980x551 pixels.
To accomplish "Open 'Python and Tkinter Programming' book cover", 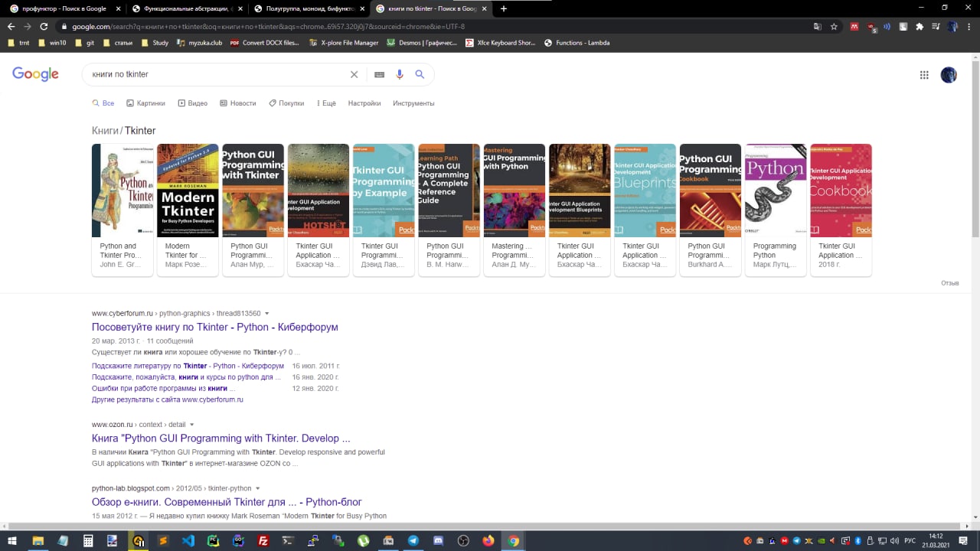I will (122, 191).
